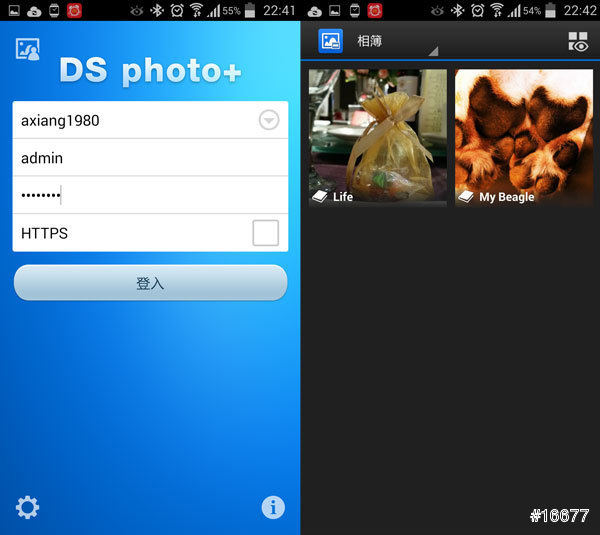Switch view mode with the grid-eye icon
Screen dimensions: 600x535
[578, 41]
